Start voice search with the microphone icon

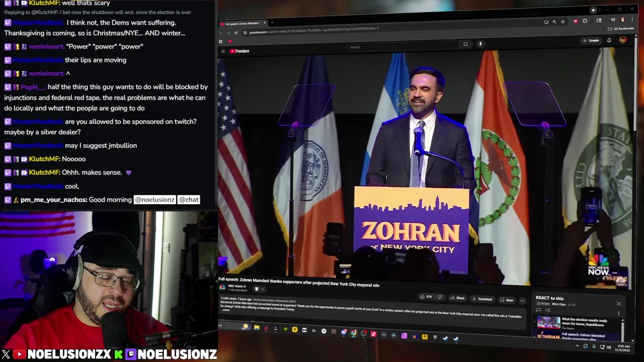[480, 44]
